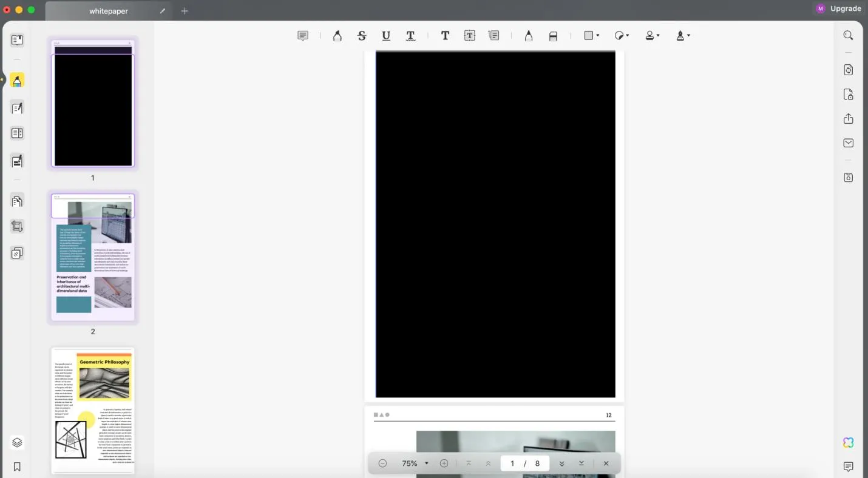Image resolution: width=868 pixels, height=478 pixels.
Task: Open the Shapes dropdown
Action: click(591, 36)
